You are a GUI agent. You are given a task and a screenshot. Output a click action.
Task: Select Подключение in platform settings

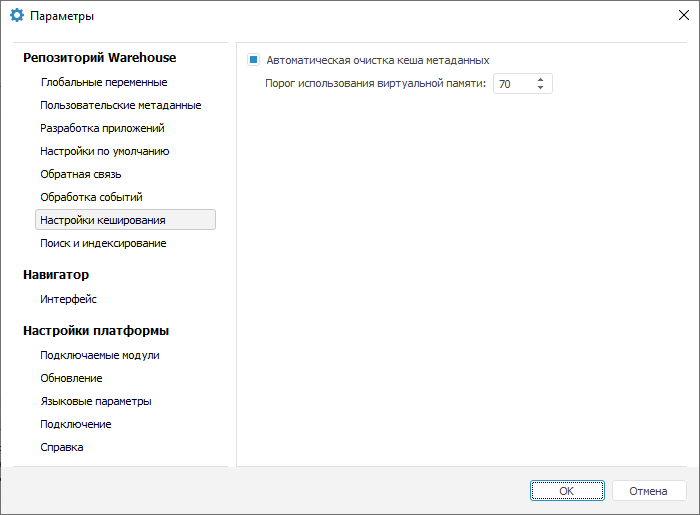(76, 424)
